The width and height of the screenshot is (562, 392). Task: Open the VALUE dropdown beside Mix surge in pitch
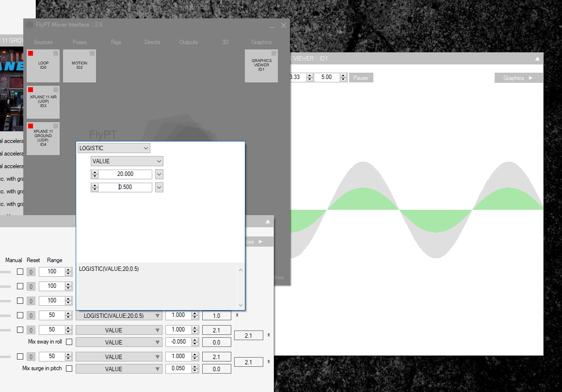point(119,369)
